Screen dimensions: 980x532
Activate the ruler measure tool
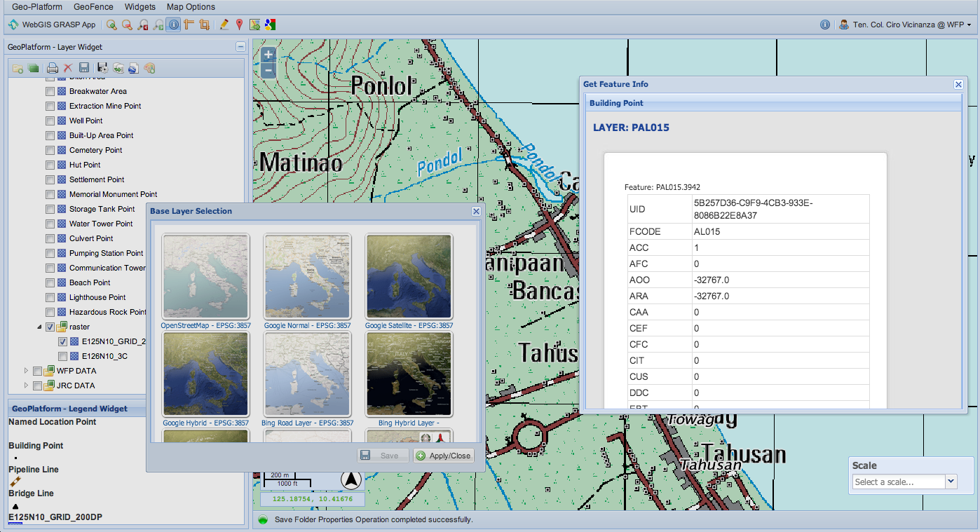pyautogui.click(x=189, y=25)
